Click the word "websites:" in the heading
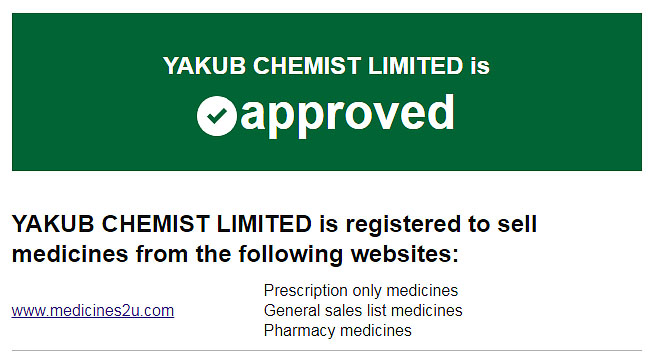 [x=405, y=254]
